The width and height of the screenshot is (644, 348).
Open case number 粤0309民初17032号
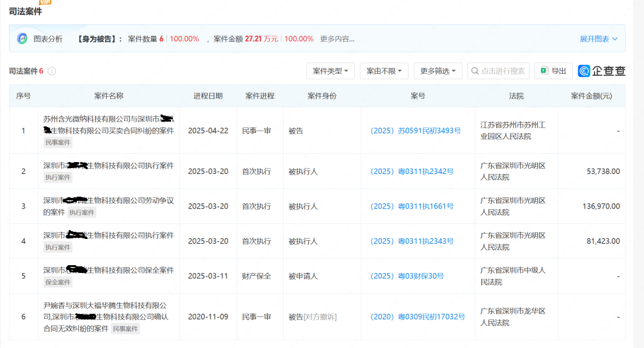point(417,316)
